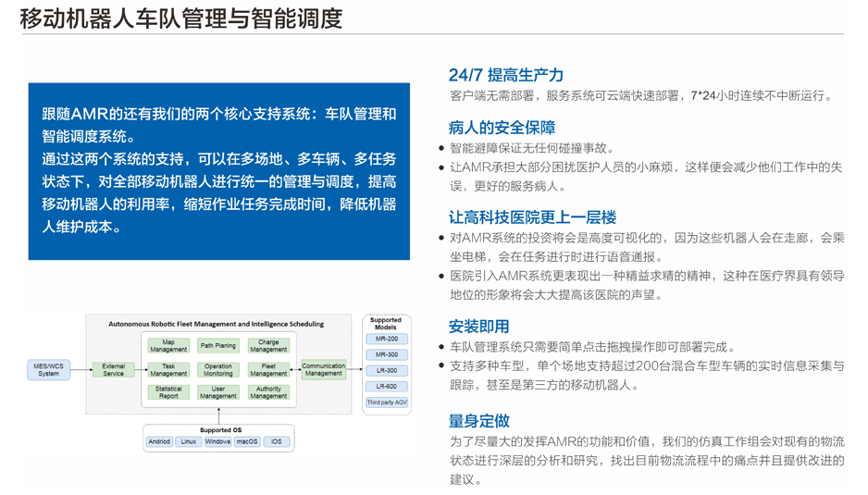The height and width of the screenshot is (495, 868).
Task: Click the blue box line starting 通过这两个系统的支持
Action: point(219,159)
